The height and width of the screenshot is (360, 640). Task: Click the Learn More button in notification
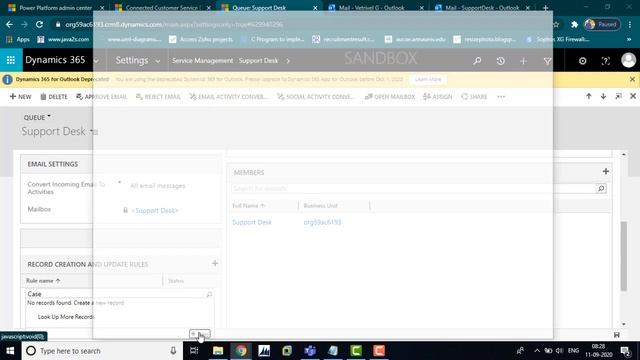(428, 79)
